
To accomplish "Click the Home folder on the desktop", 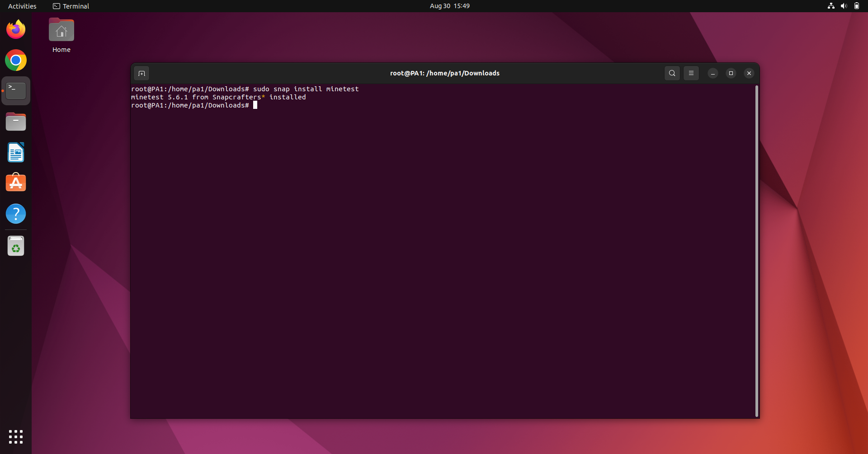I will [61, 35].
